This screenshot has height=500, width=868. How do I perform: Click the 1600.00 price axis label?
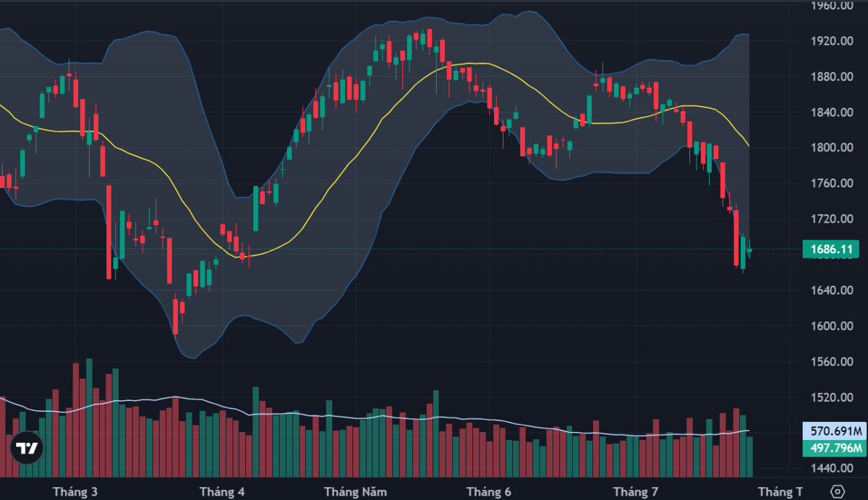click(833, 326)
